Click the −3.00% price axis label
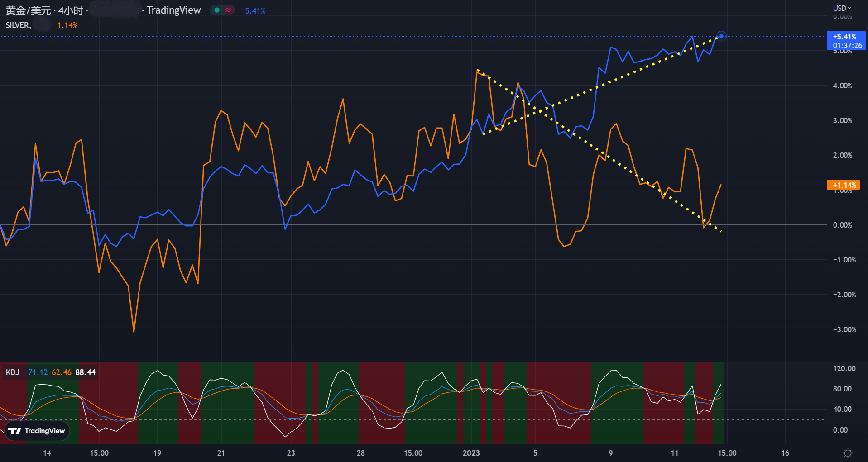868x462 pixels. [x=844, y=329]
